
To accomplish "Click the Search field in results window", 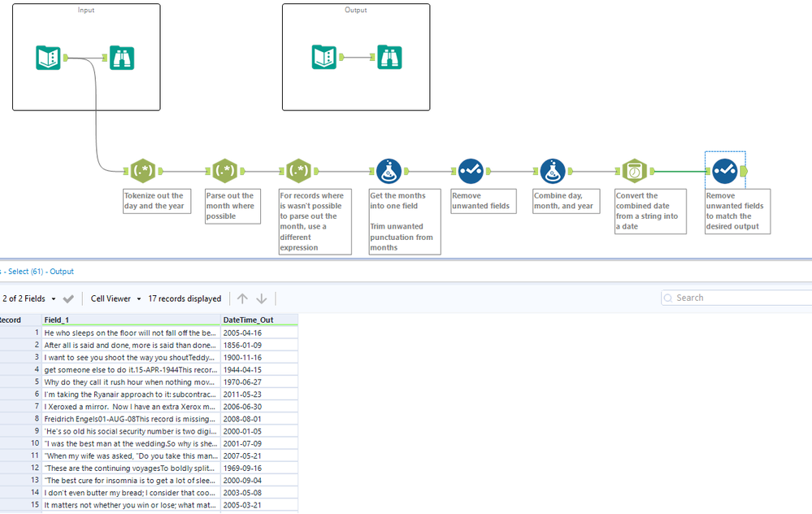I will (x=737, y=298).
